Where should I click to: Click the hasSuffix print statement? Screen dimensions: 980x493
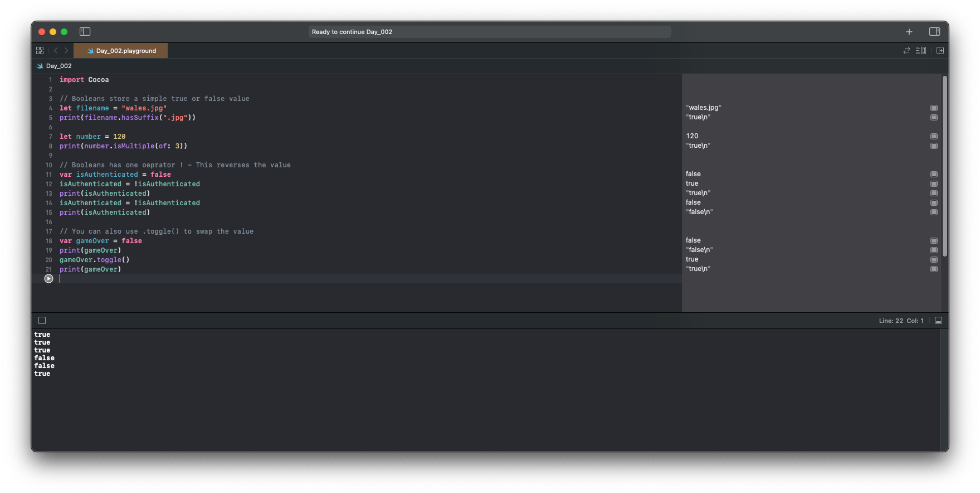[128, 118]
